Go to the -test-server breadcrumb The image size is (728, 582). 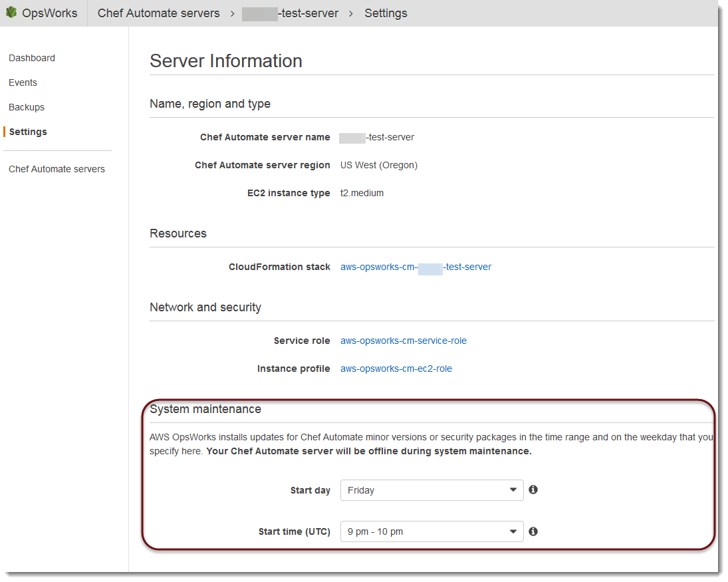[x=290, y=13]
